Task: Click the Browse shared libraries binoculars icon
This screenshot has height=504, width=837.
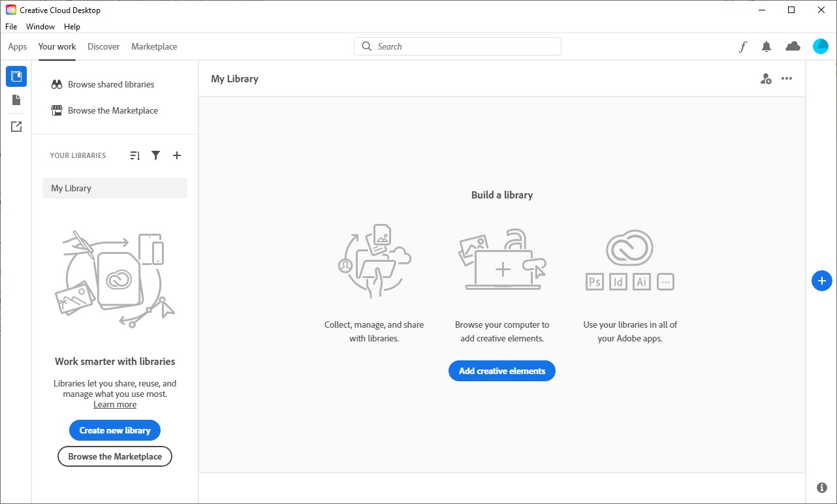Action: coord(56,84)
